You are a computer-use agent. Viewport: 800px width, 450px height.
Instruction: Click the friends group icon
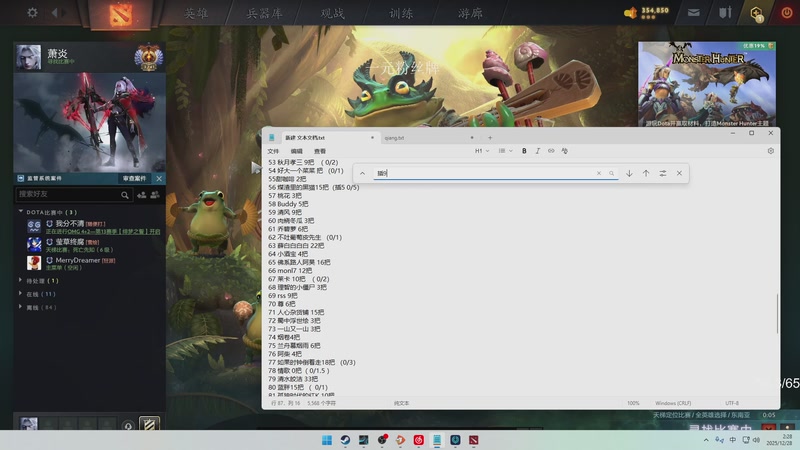[155, 194]
